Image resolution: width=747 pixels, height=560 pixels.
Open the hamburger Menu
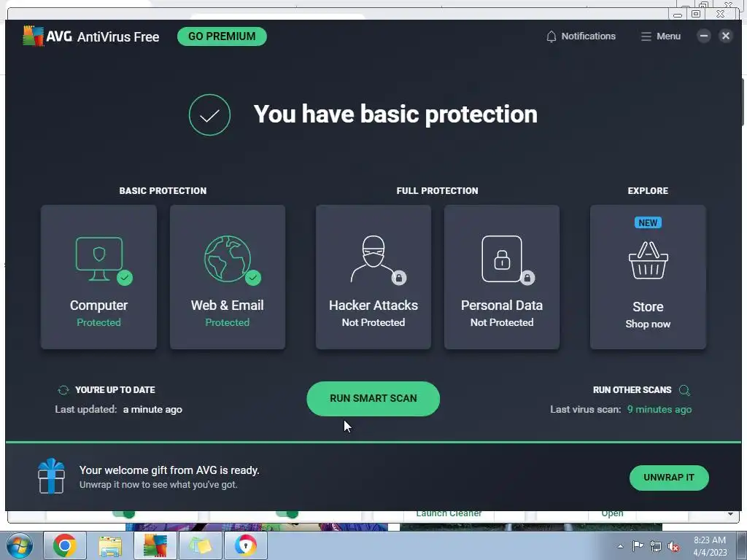661,36
